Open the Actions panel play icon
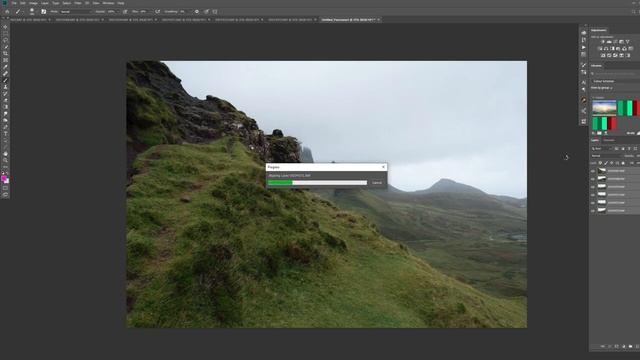Image resolution: width=640 pixels, height=360 pixels. (583, 47)
